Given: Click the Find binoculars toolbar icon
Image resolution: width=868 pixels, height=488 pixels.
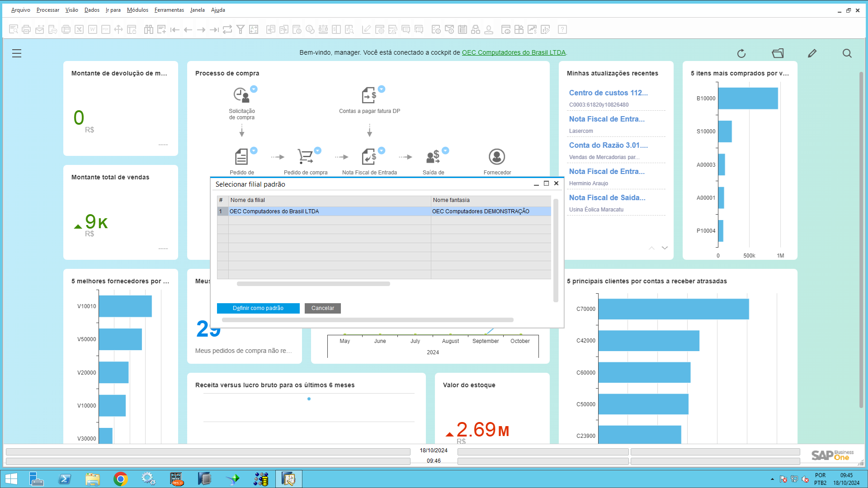Looking at the screenshot, I should 149,30.
